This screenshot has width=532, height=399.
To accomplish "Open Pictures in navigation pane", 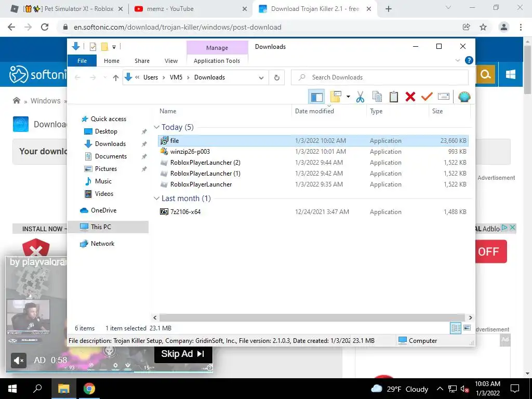I will pos(105,169).
